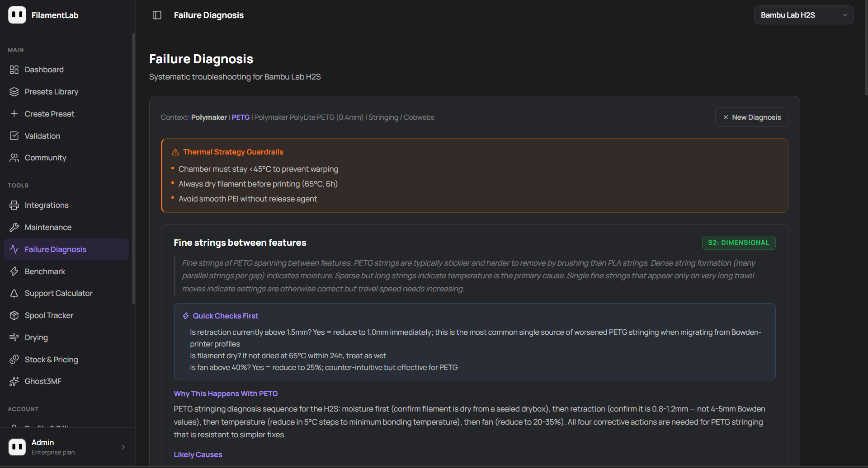
Task: Open Support Calculator
Action: point(66,293)
